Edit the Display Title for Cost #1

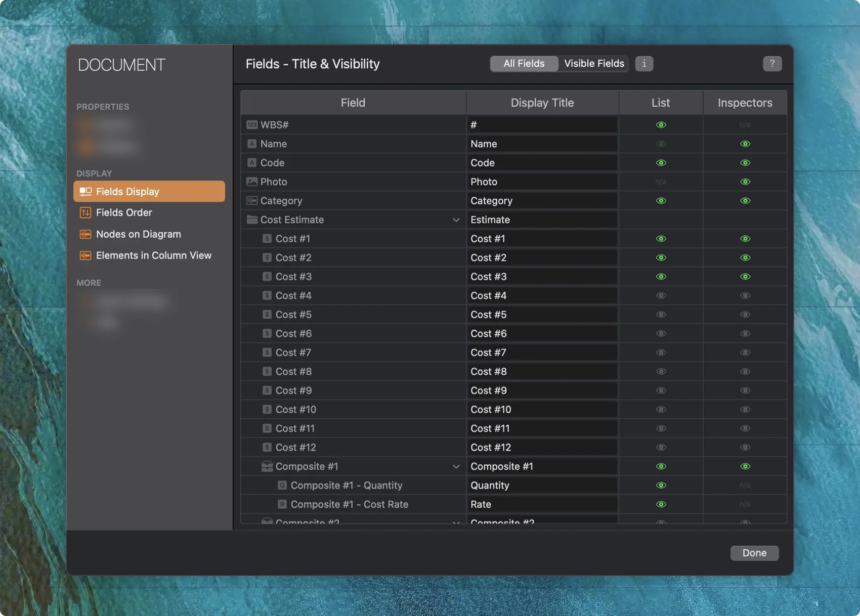pos(542,238)
